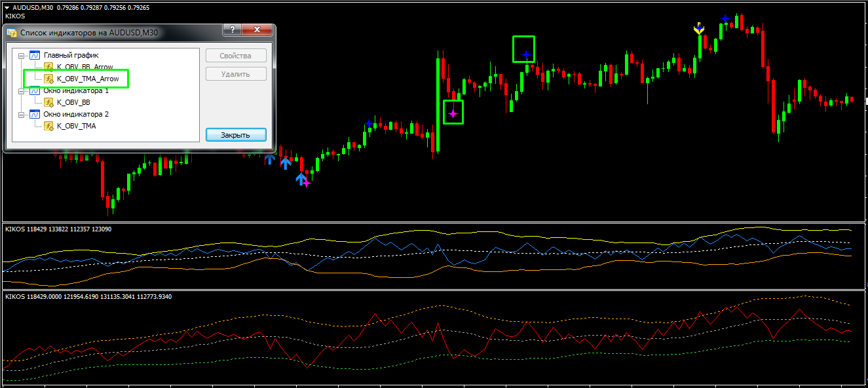Collapse the Окно индикатора 1 node
Viewport: 868px width, 388px height.
click(x=22, y=91)
